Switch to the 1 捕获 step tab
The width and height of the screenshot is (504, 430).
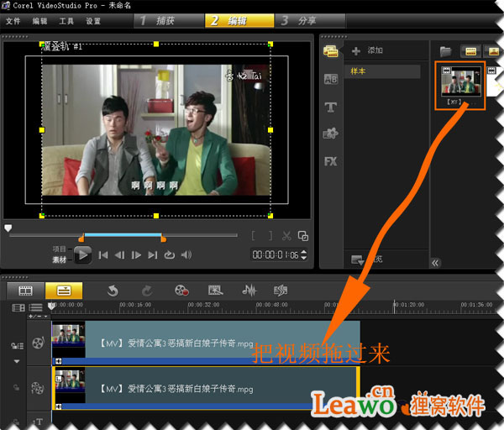coord(169,21)
